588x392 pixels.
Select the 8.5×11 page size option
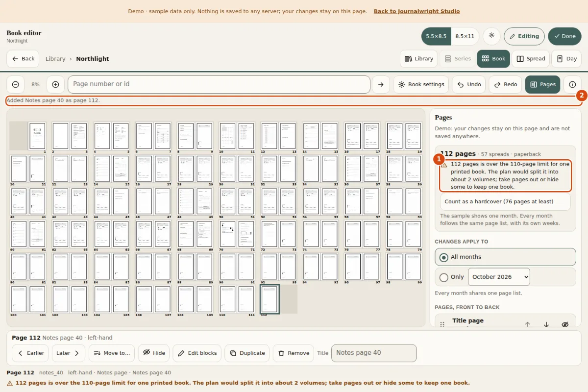click(465, 36)
